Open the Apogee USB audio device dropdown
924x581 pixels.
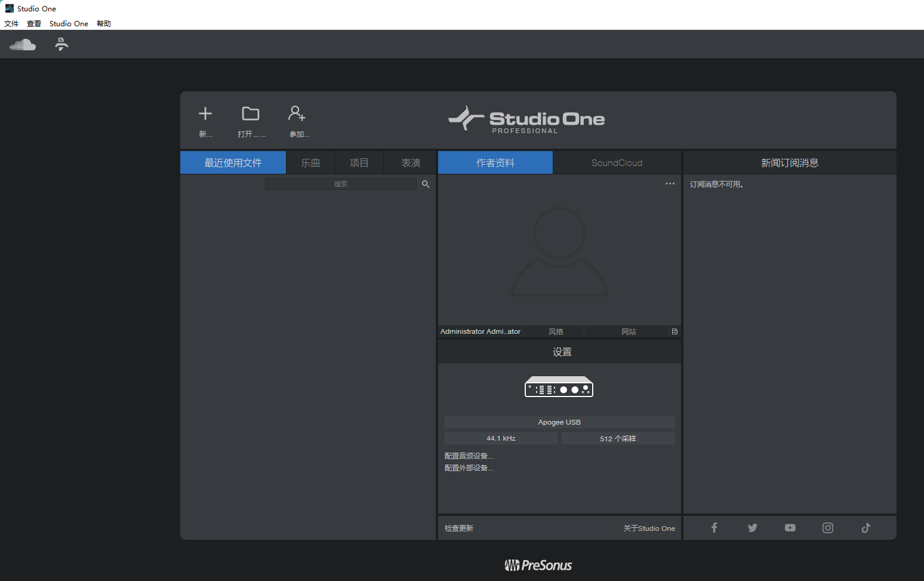click(559, 422)
